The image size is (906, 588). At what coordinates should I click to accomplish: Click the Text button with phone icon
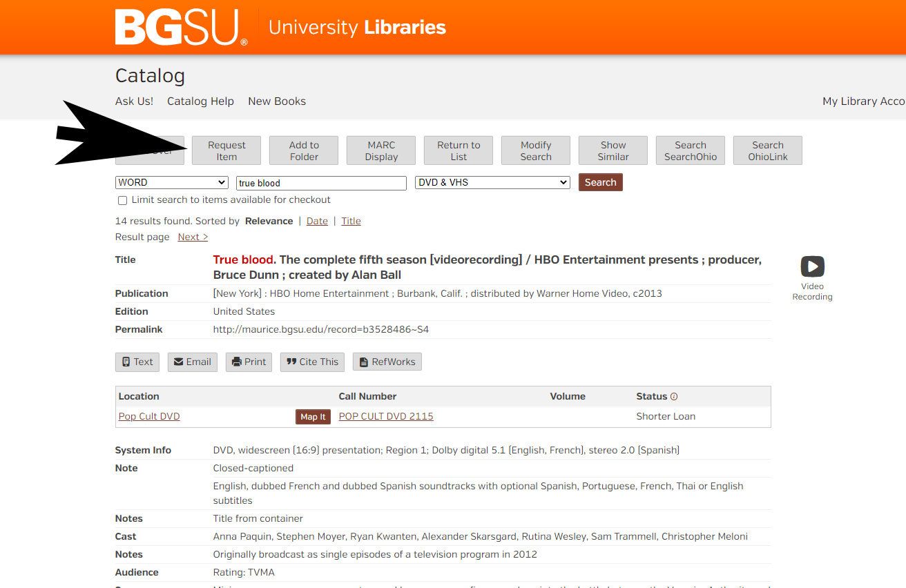coord(137,362)
